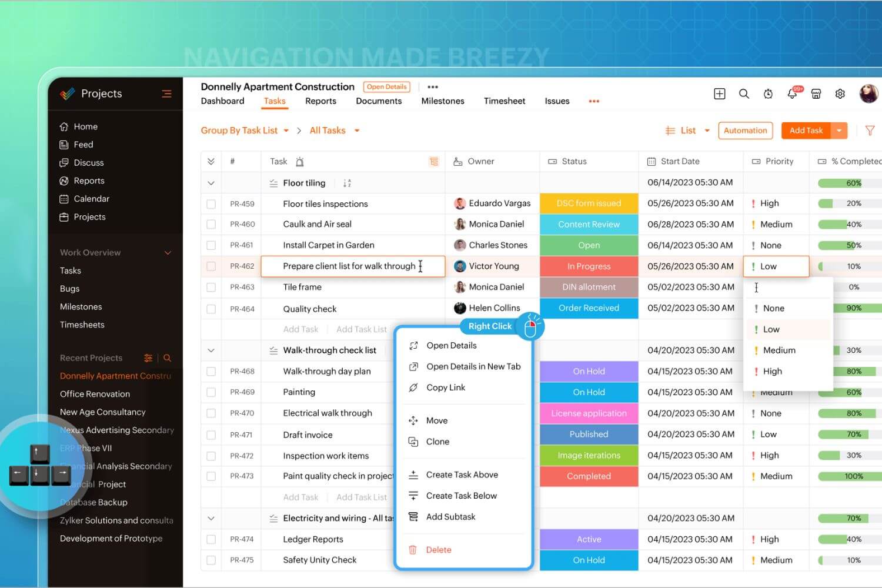
Task: Tick the checkbox for PR-473
Action: [x=211, y=476]
